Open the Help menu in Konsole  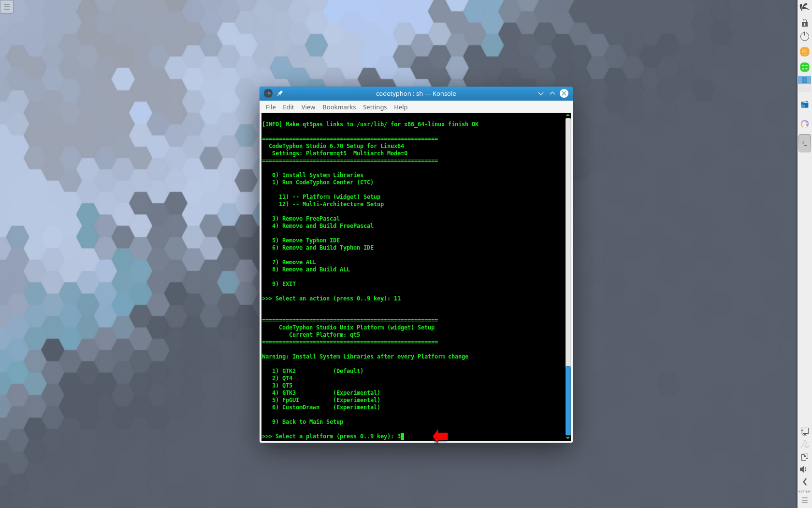pos(401,107)
